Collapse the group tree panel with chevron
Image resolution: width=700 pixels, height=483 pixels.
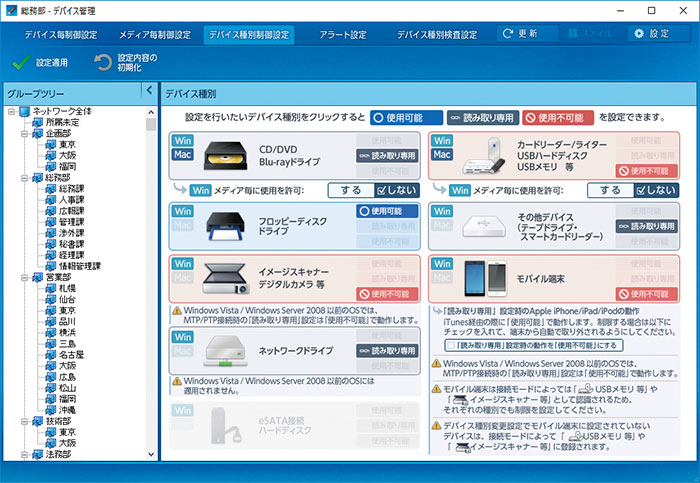pos(148,91)
